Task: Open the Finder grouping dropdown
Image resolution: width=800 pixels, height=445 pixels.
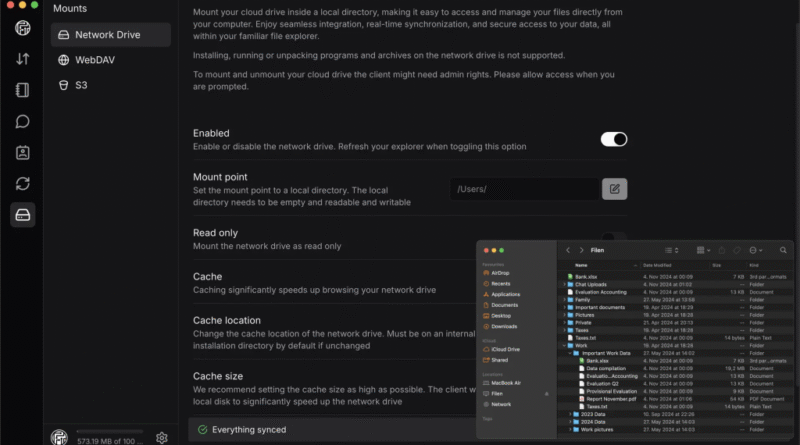Action: coord(704,250)
